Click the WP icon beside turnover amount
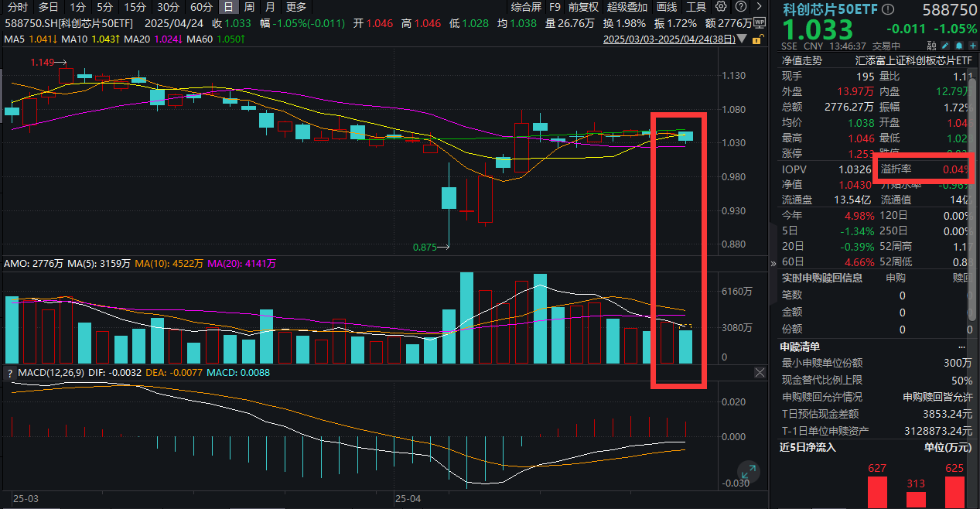This screenshot has width=980, height=509. (x=760, y=22)
